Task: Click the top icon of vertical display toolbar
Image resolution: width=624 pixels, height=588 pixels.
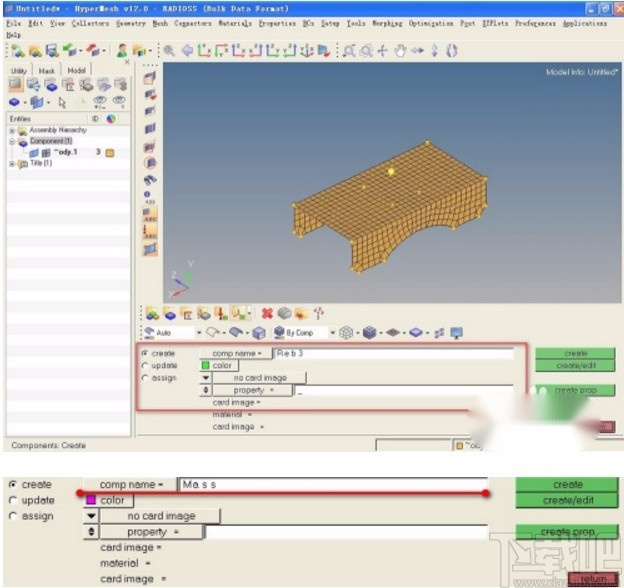Action: [150, 78]
